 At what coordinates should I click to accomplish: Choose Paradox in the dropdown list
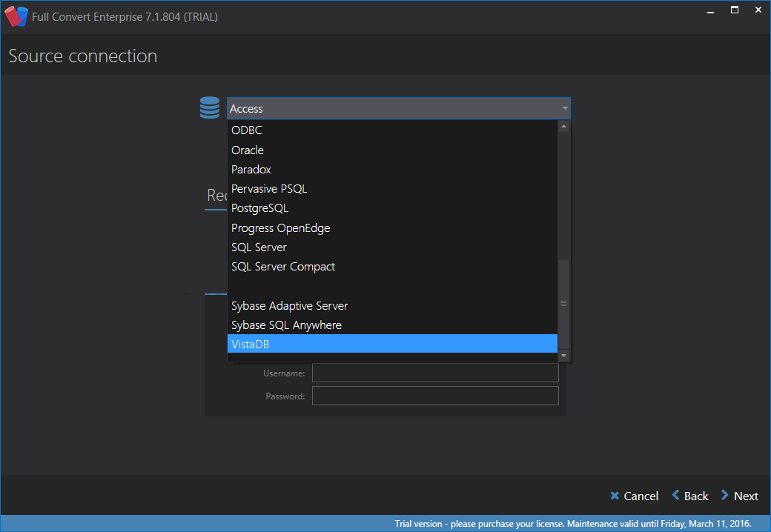[392, 170]
